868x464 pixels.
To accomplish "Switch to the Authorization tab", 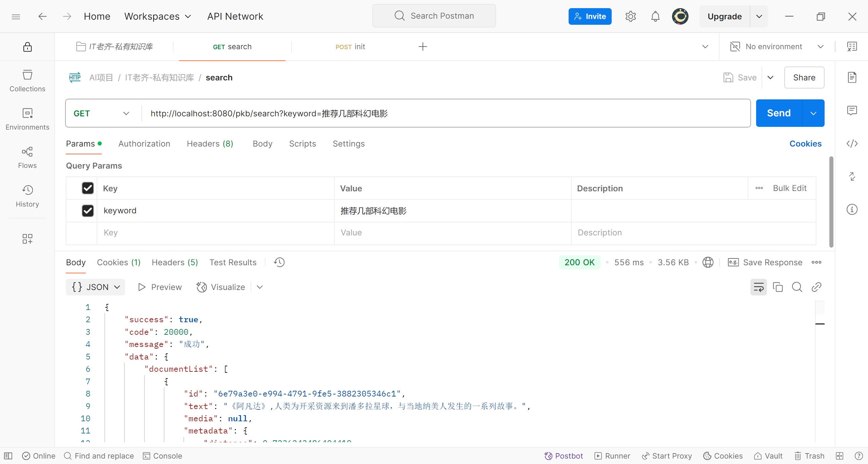I will point(144,143).
